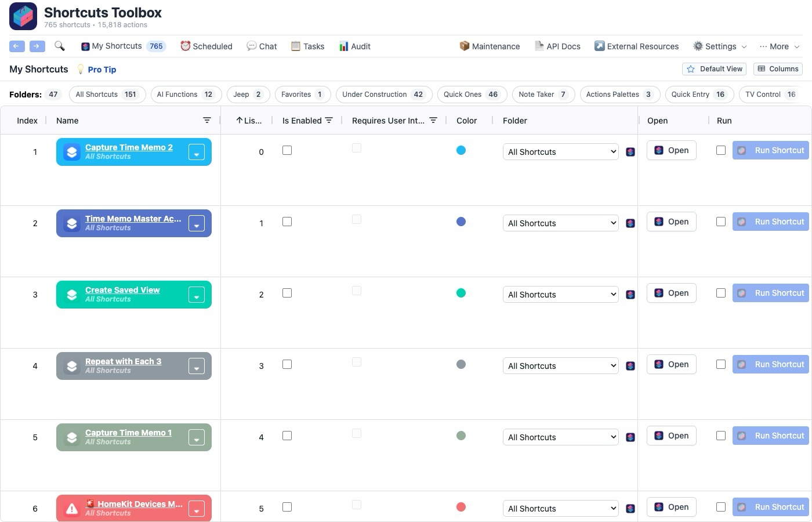Screen dimensions: 812x522
Task: Open the folder dropdown for Time Memo Master row
Action: [x=561, y=223]
